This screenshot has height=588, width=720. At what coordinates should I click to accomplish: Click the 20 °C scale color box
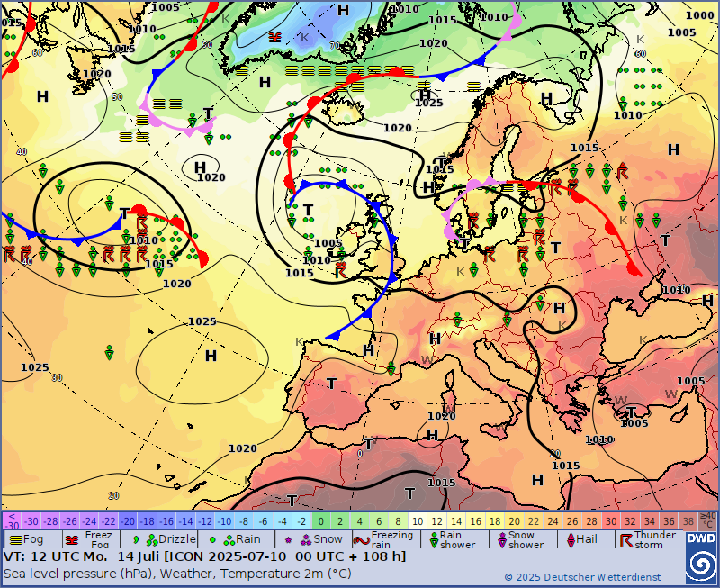(514, 520)
